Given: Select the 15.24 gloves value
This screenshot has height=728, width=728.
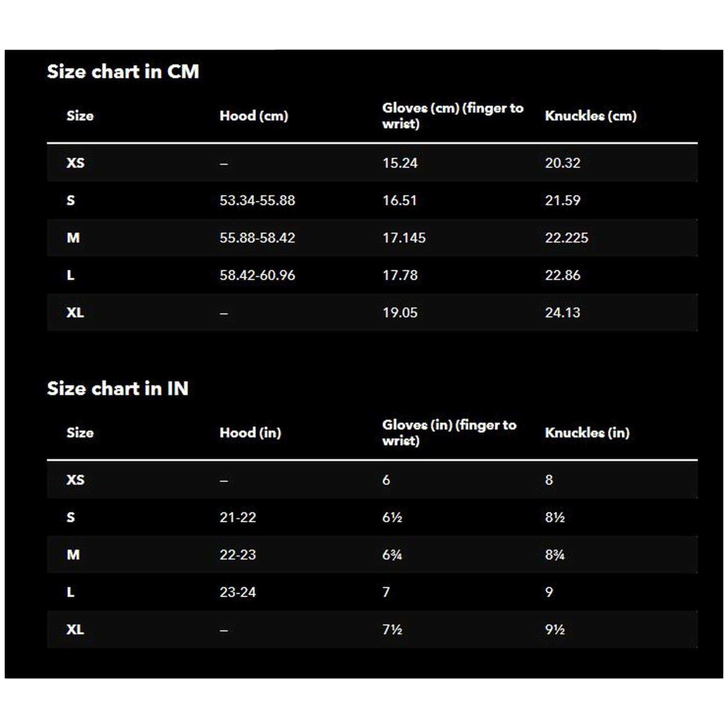Looking at the screenshot, I should [x=400, y=163].
